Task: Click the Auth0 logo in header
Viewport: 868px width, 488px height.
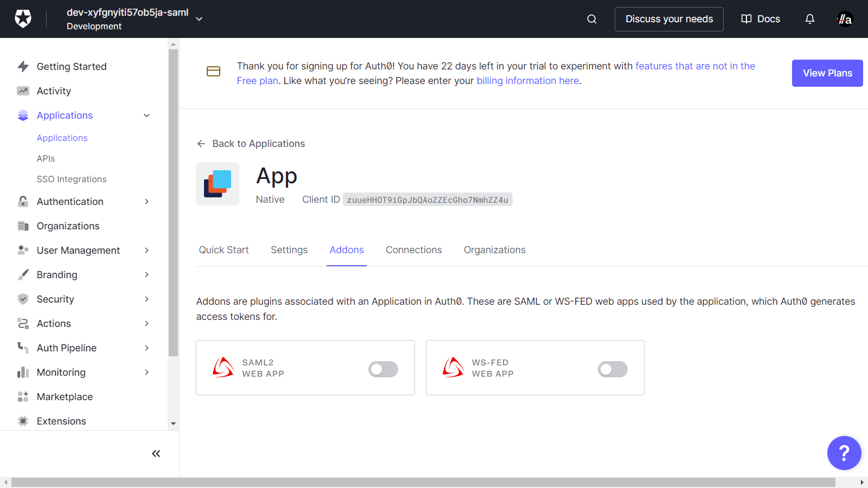Action: click(x=23, y=19)
